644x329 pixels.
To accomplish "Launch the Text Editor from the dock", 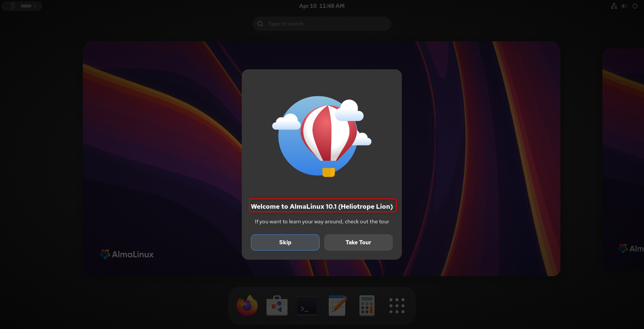I will [337, 306].
